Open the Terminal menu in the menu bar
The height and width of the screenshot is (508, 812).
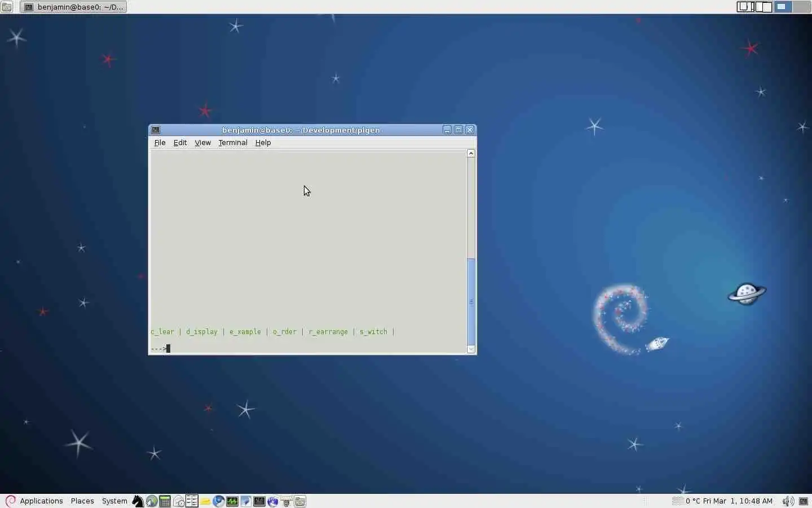[233, 143]
